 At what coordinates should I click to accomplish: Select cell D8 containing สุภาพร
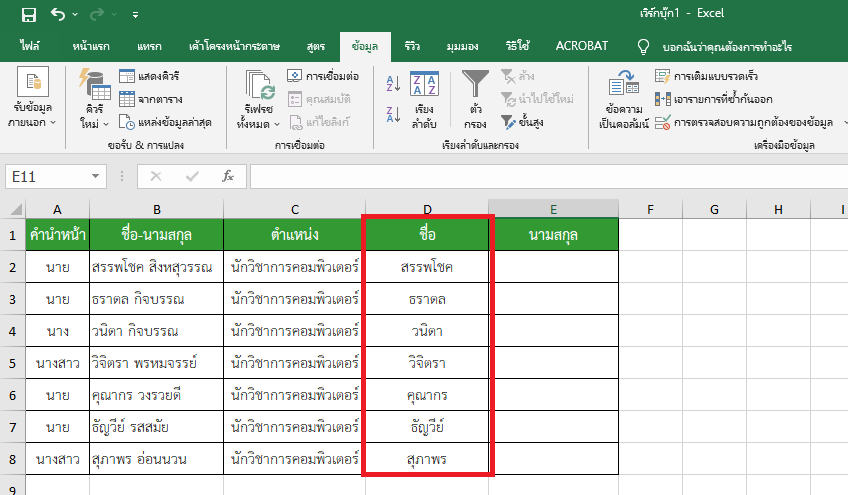coord(427,459)
